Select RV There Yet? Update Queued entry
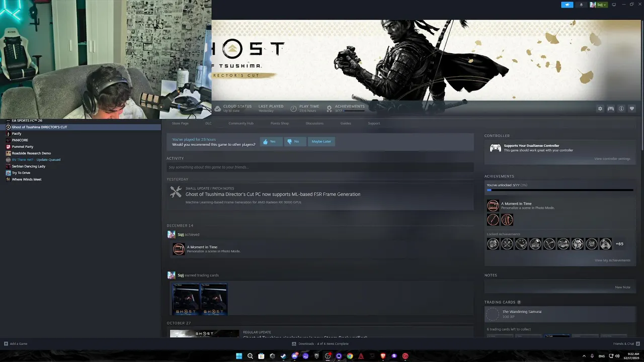644x362 pixels. [80, 160]
